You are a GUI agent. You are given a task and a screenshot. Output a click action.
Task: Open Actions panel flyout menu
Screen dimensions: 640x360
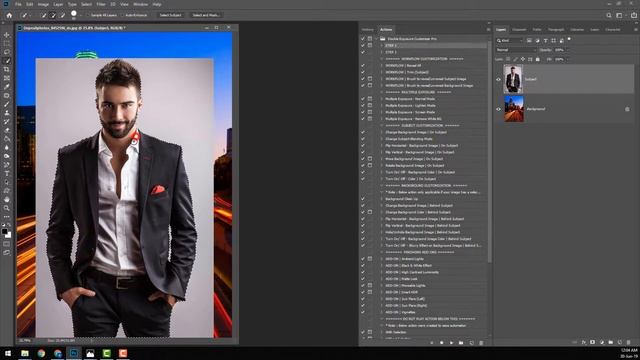point(488,29)
